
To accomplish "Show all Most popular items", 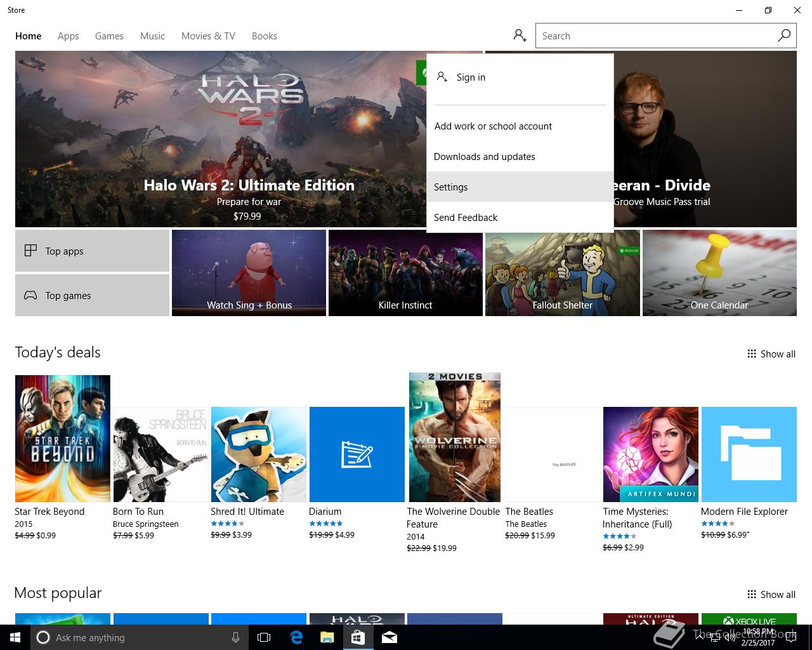I will [771, 594].
